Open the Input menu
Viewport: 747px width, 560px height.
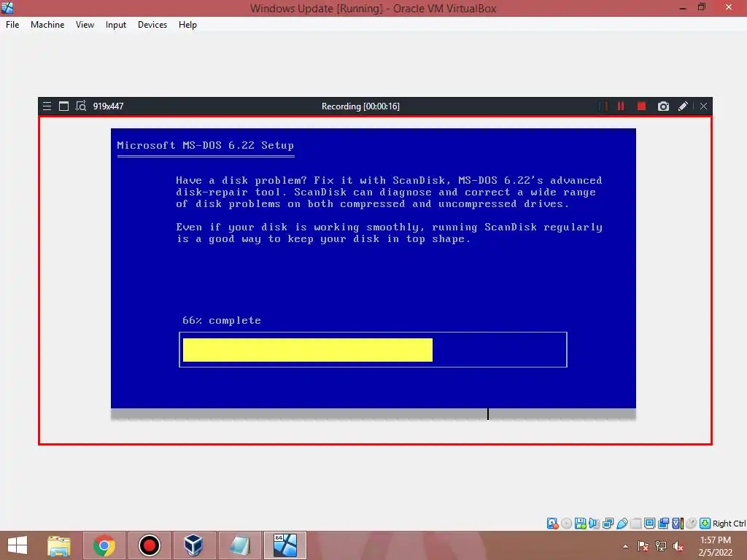(x=116, y=25)
